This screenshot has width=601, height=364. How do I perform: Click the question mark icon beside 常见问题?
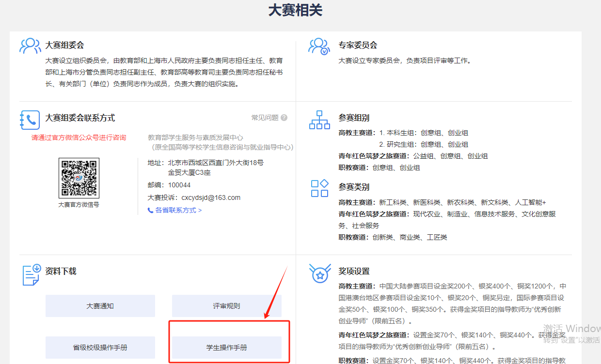[284, 118]
